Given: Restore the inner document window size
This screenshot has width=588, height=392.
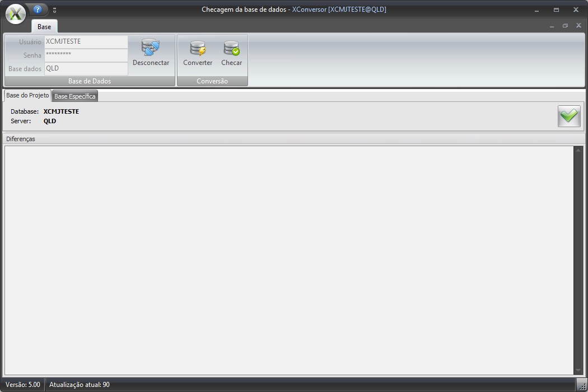Looking at the screenshot, I should (x=565, y=26).
